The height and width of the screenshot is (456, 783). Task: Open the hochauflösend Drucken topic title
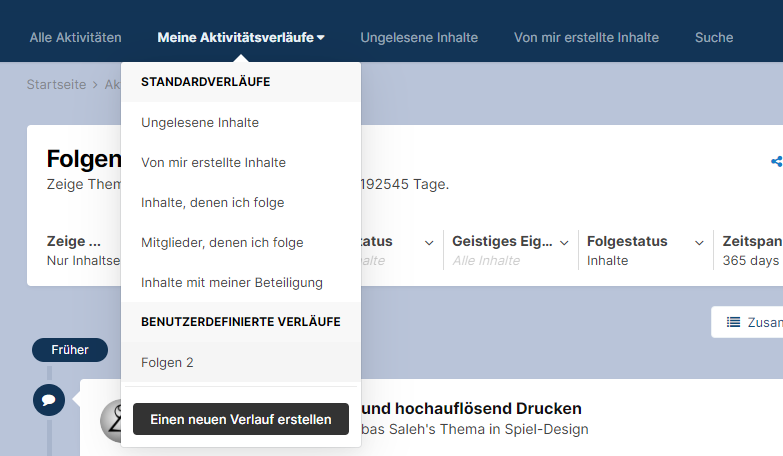(x=470, y=409)
